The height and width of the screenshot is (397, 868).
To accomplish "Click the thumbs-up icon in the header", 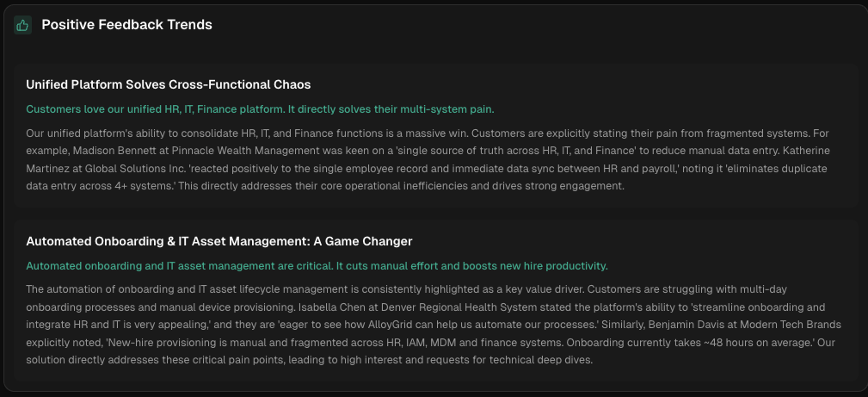I will [22, 25].
